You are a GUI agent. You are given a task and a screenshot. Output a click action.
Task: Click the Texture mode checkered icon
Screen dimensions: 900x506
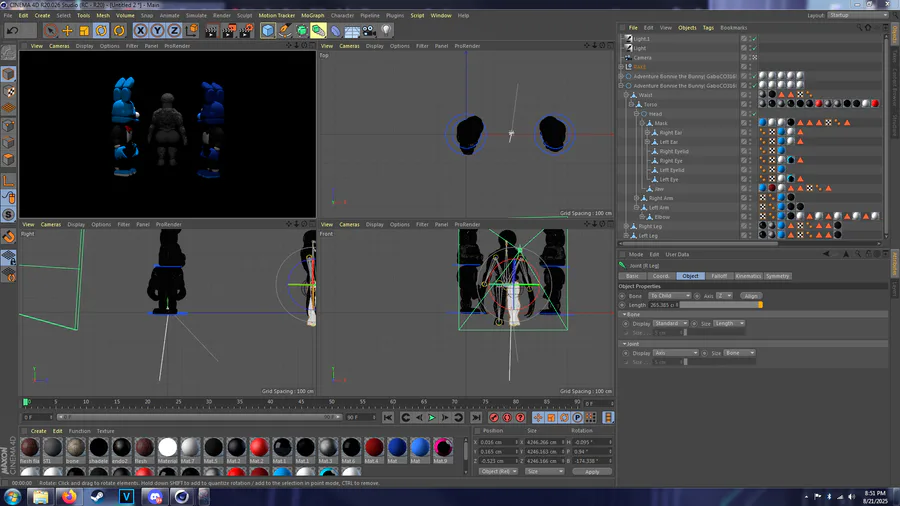coord(9,91)
